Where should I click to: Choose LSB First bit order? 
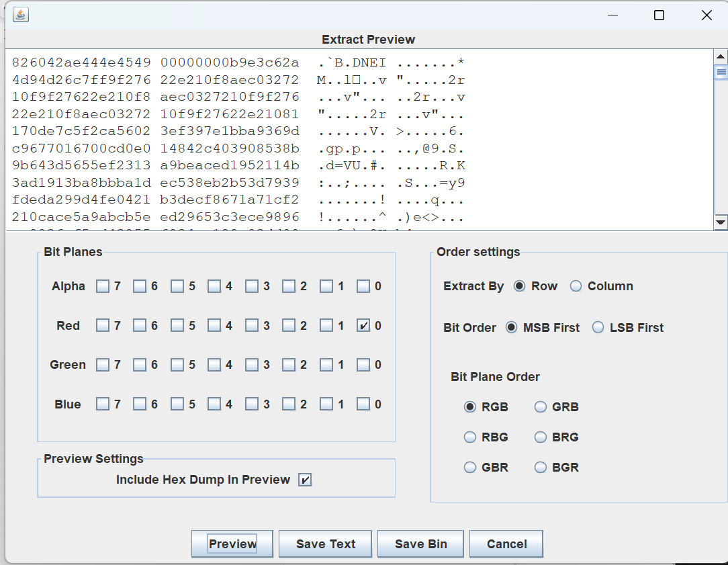598,327
